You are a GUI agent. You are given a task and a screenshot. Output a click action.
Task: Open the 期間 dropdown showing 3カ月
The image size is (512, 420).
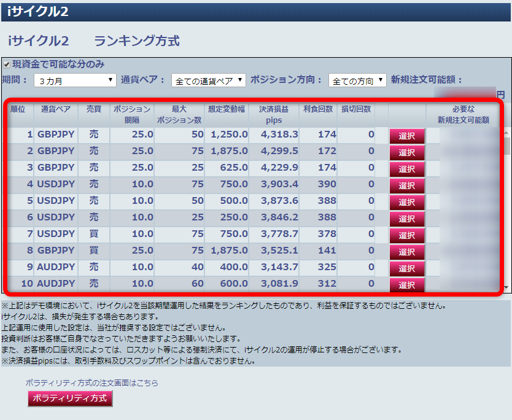tap(76, 80)
